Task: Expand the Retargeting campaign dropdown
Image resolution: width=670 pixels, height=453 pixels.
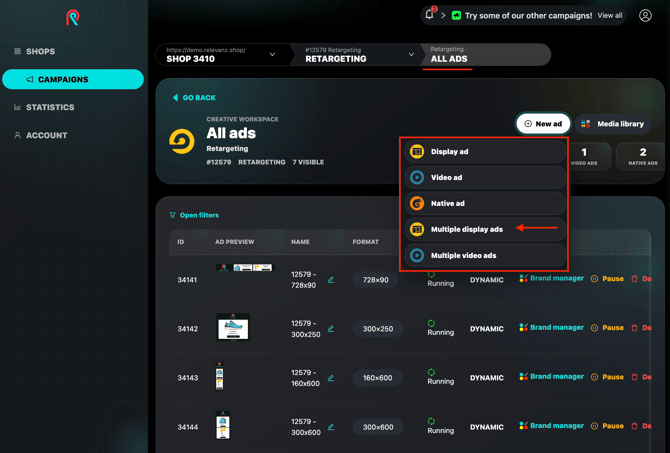Action: (411, 55)
